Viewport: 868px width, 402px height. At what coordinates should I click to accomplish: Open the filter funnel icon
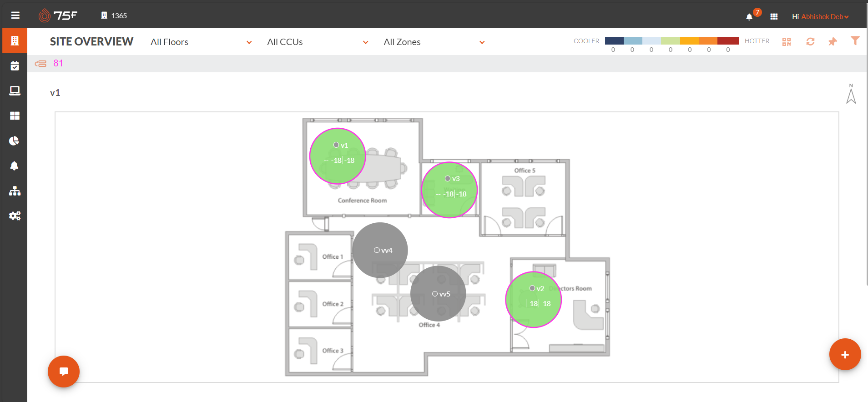(x=855, y=41)
